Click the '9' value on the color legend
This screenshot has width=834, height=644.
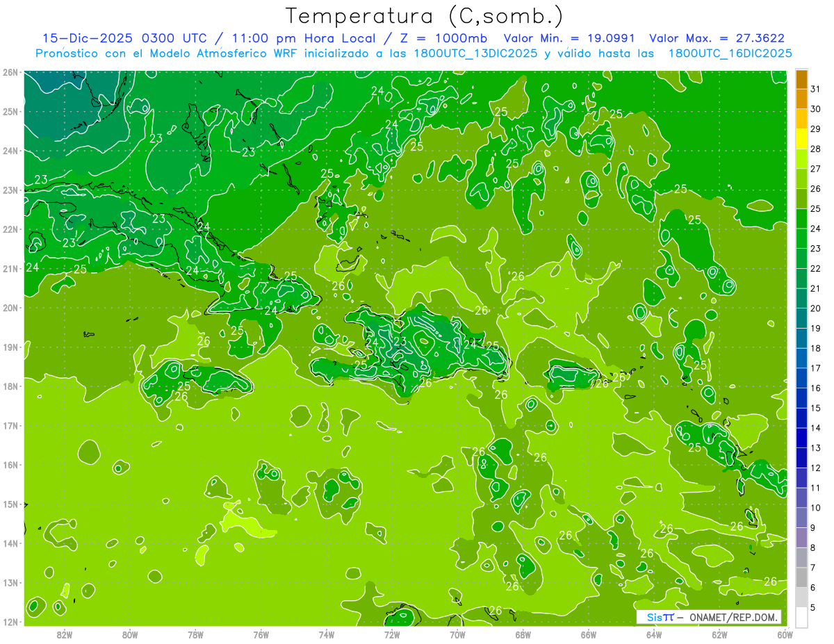click(x=813, y=528)
